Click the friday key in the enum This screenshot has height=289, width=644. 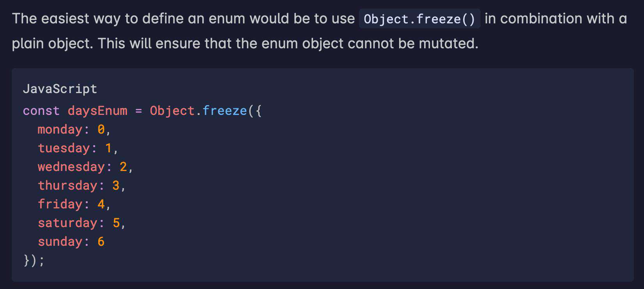pyautogui.click(x=60, y=204)
